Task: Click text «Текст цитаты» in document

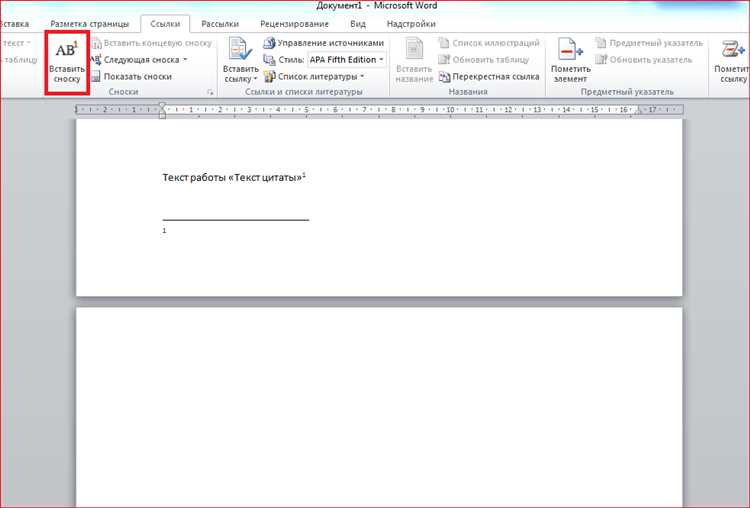Action: 265,178
